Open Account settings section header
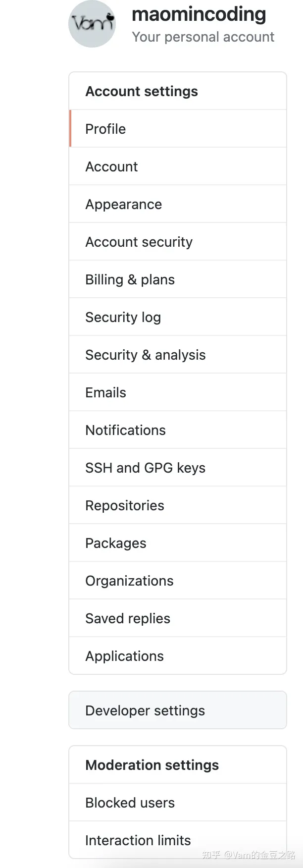The width and height of the screenshot is (303, 868). (x=141, y=91)
